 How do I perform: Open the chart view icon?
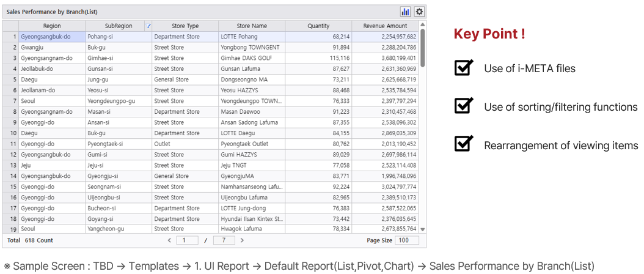[406, 12]
